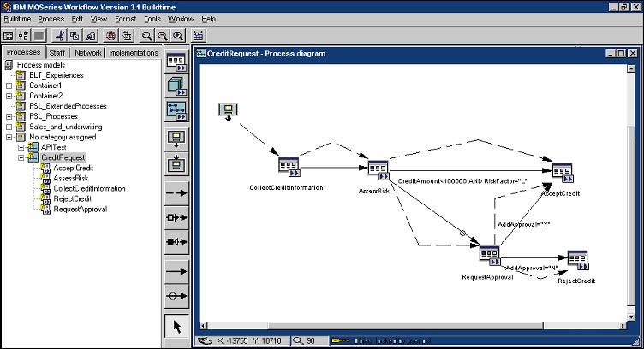Select the sink node palette icon
The height and width of the screenshot is (349, 644).
point(177,162)
